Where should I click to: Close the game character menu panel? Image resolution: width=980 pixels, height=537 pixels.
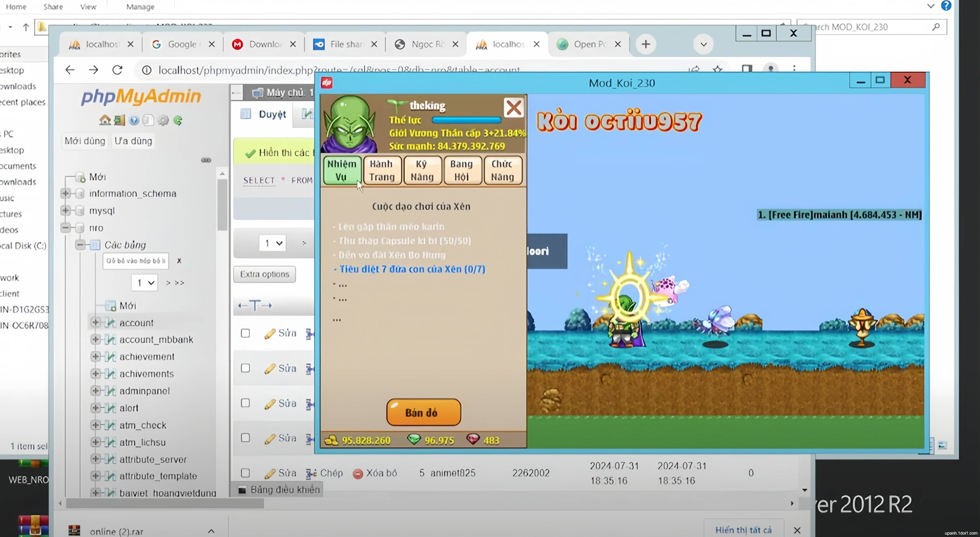514,108
